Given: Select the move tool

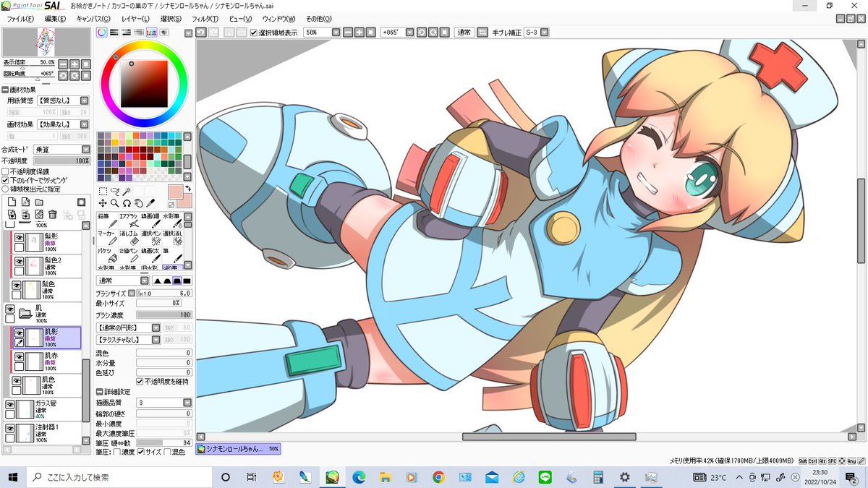Looking at the screenshot, I should (103, 204).
